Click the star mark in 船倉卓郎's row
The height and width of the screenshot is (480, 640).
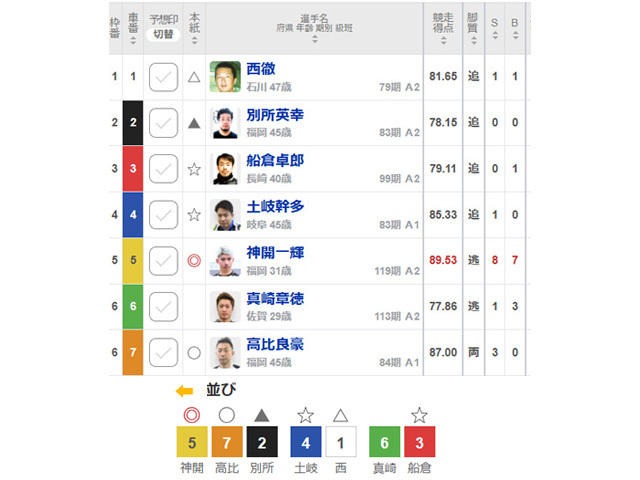pyautogui.click(x=194, y=169)
